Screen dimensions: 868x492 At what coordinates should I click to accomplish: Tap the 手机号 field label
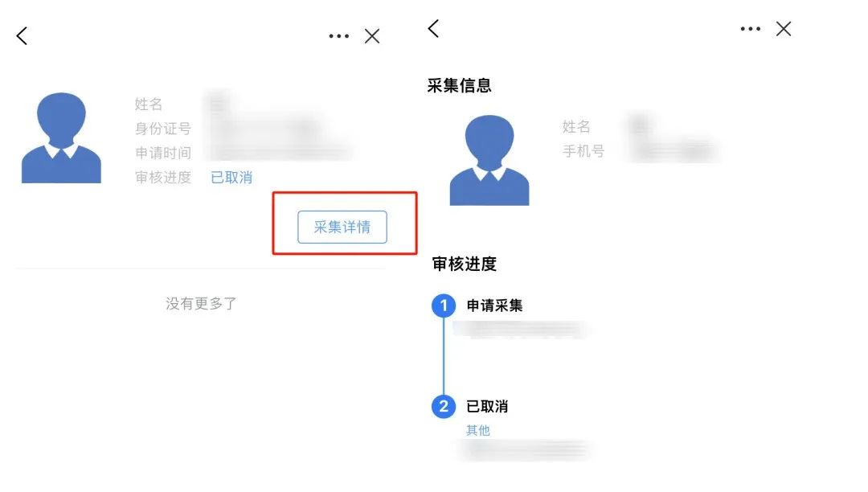coord(583,151)
